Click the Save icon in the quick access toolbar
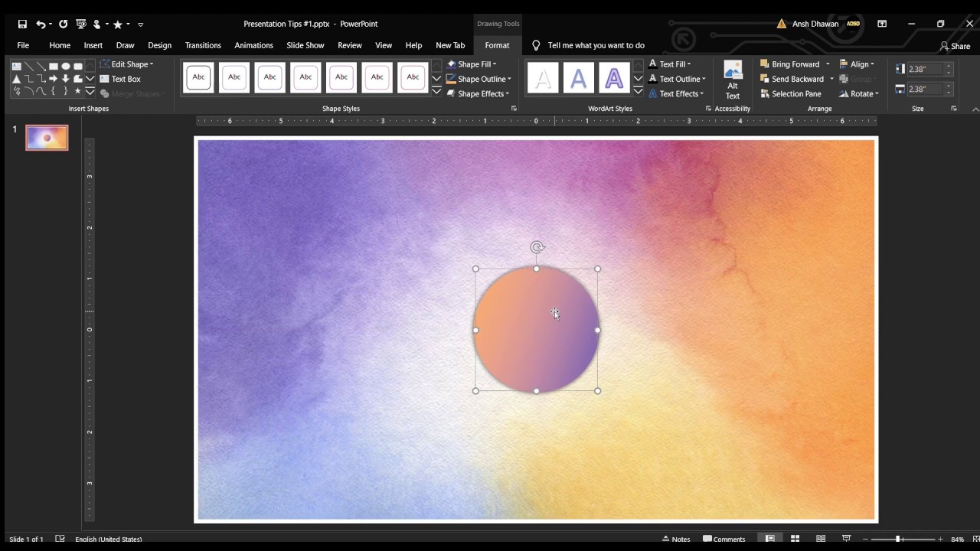The width and height of the screenshot is (980, 551). [x=22, y=24]
